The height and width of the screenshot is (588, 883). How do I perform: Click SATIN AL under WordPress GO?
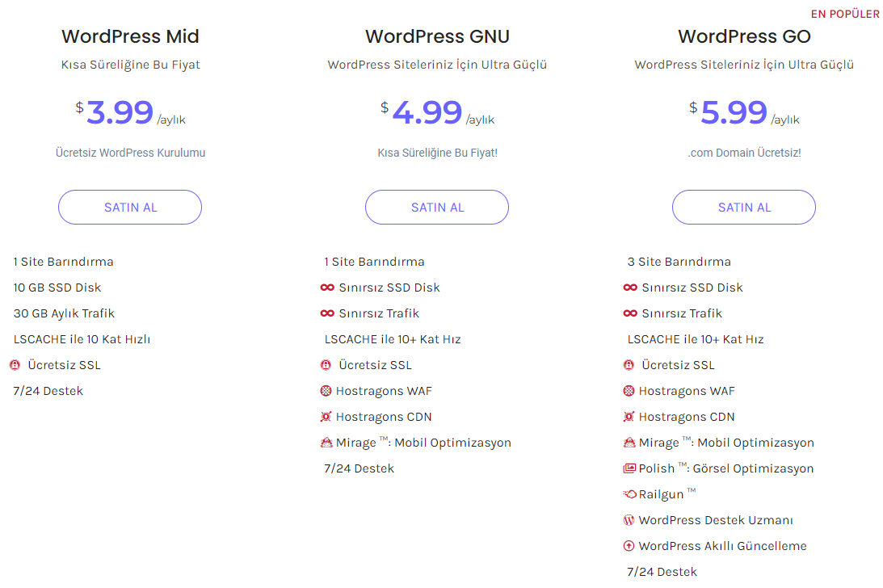(744, 208)
